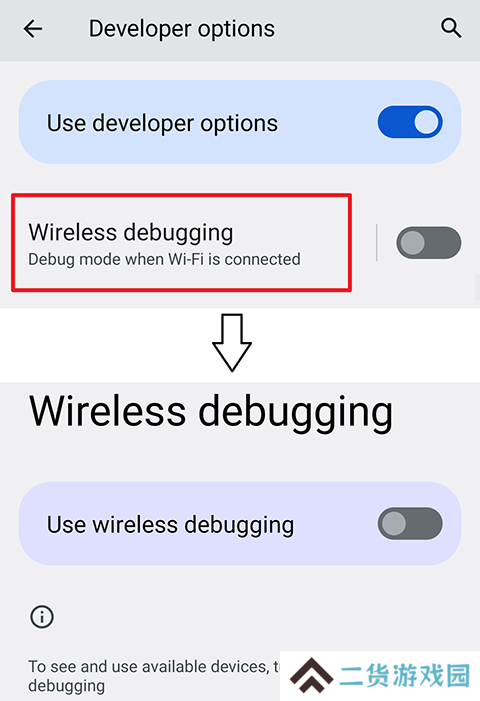480x701 pixels.
Task: Tap the gray knob of the Use wireless debugging switch
Action: [394, 523]
